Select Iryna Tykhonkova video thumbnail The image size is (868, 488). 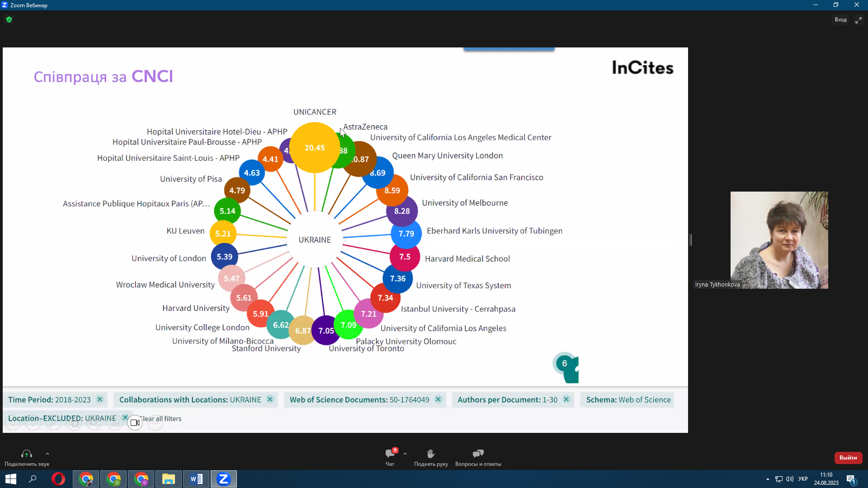(x=779, y=240)
